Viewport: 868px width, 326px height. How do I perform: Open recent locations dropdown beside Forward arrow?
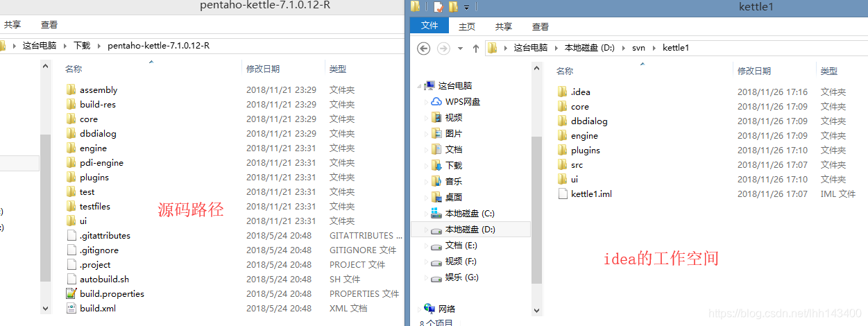tap(460, 49)
